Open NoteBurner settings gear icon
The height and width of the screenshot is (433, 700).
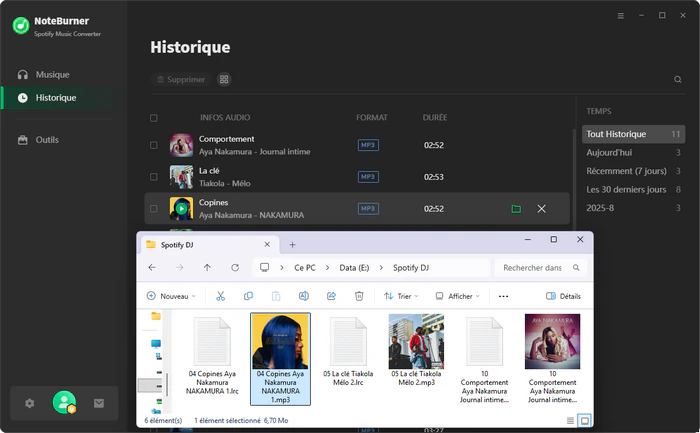click(29, 403)
